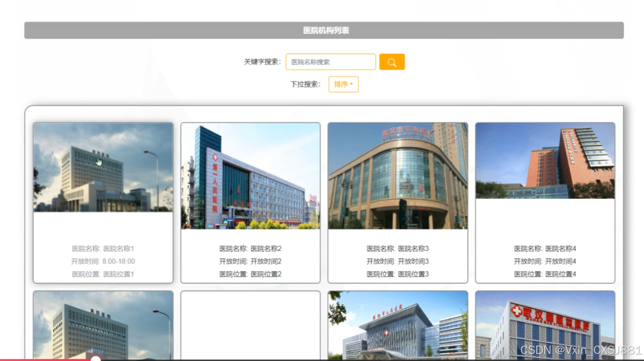
Task: Open the 医院名称3 hospital image
Action: pos(398,176)
